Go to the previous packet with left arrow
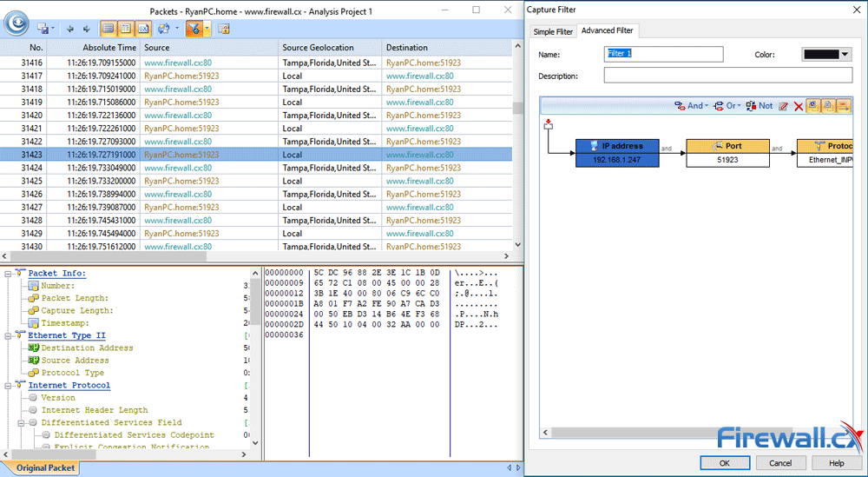 point(70,29)
